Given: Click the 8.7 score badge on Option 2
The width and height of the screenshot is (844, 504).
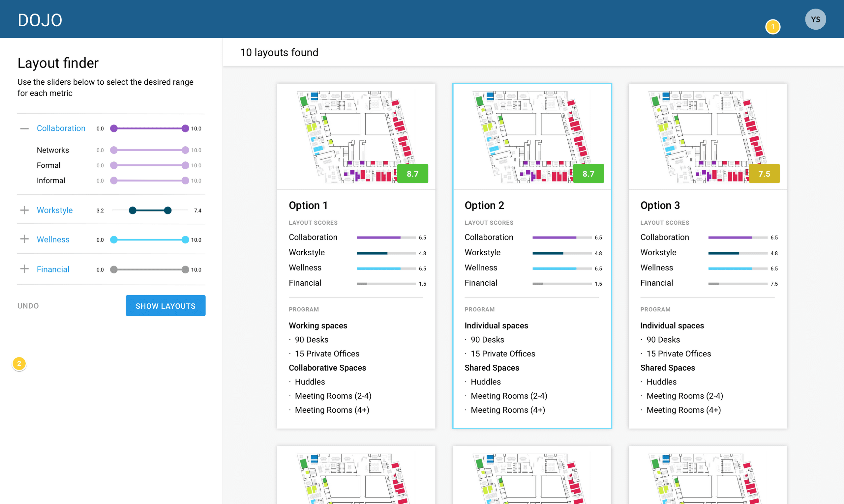Looking at the screenshot, I should 588,174.
